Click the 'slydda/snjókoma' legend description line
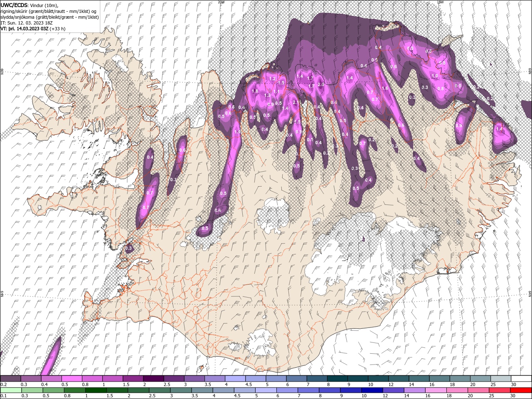Image resolution: width=532 pixels, height=399 pixels. pos(49,17)
